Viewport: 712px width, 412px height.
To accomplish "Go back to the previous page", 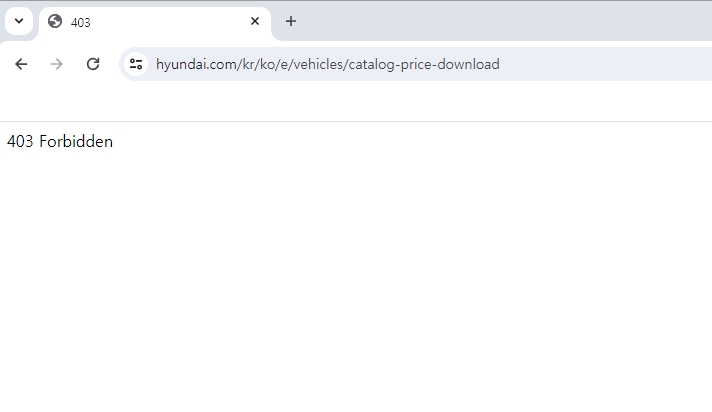I will tap(21, 64).
